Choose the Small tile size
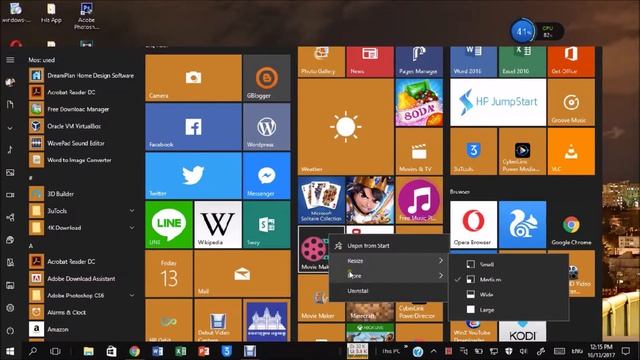The image size is (640, 360). click(509, 264)
